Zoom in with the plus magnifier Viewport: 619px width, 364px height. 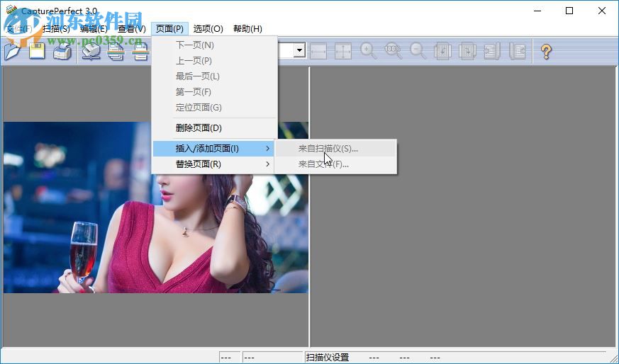[x=367, y=51]
